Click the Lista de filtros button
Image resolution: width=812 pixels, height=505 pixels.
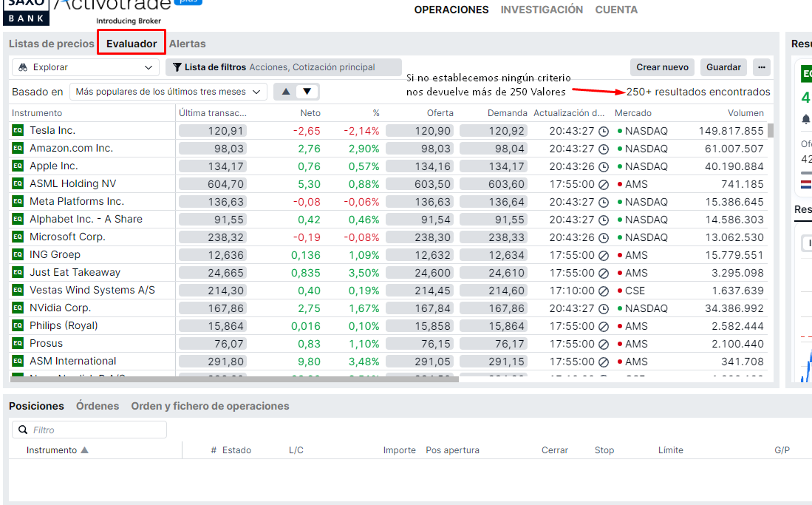(284, 67)
